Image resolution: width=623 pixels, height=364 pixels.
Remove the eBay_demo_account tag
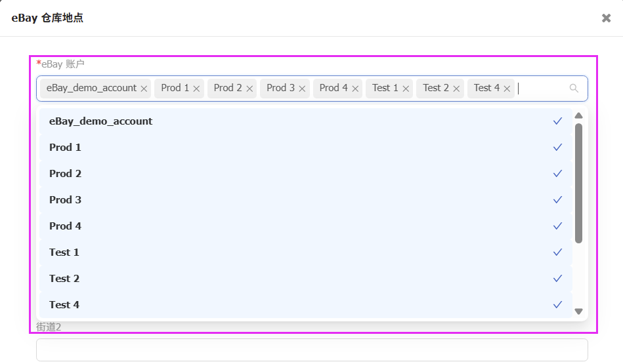[x=144, y=89]
